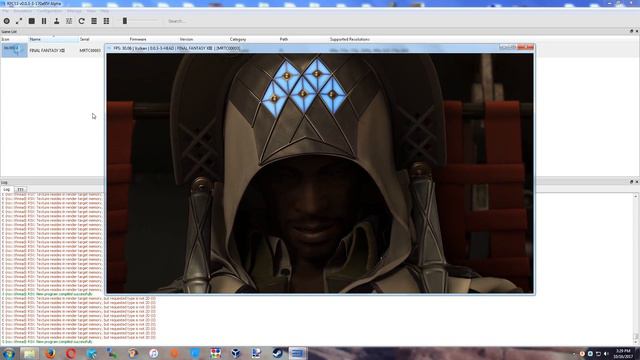Viewport: 640px width, 360px height.
Task: Click the Supported Resolutions column header
Action: pyautogui.click(x=350, y=39)
